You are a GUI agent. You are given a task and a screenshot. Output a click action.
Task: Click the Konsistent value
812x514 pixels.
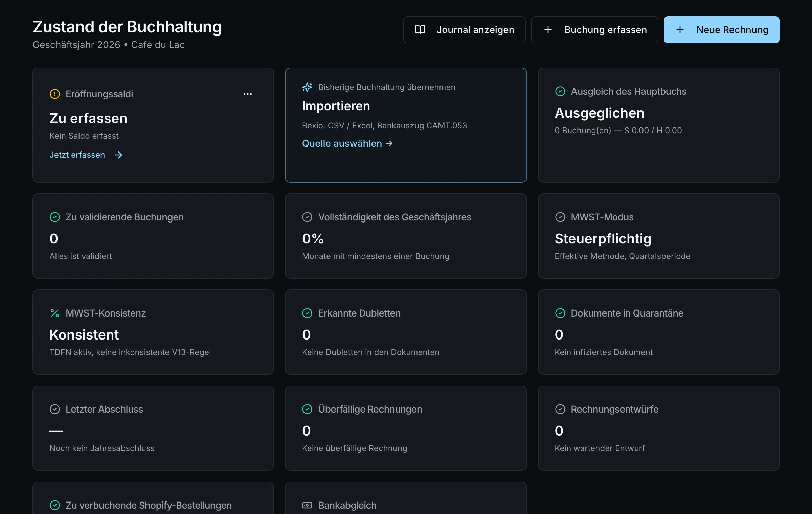pos(84,335)
